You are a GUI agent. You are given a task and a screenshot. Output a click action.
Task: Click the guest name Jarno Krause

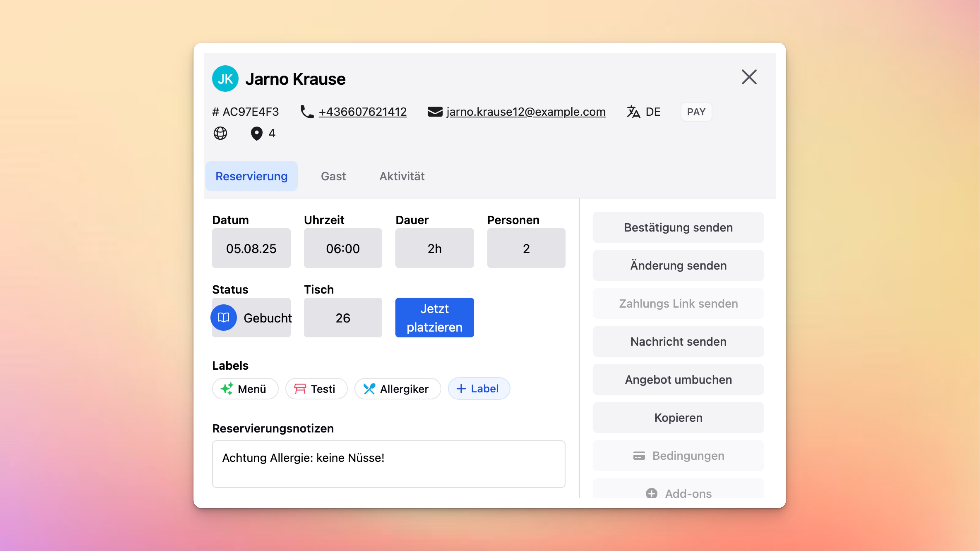[296, 79]
